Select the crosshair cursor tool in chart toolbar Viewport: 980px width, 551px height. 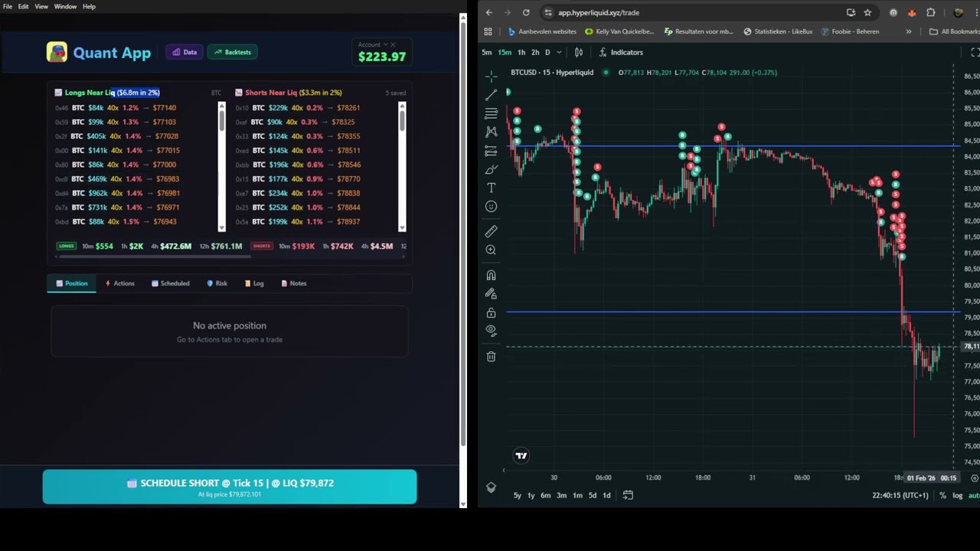tap(491, 76)
